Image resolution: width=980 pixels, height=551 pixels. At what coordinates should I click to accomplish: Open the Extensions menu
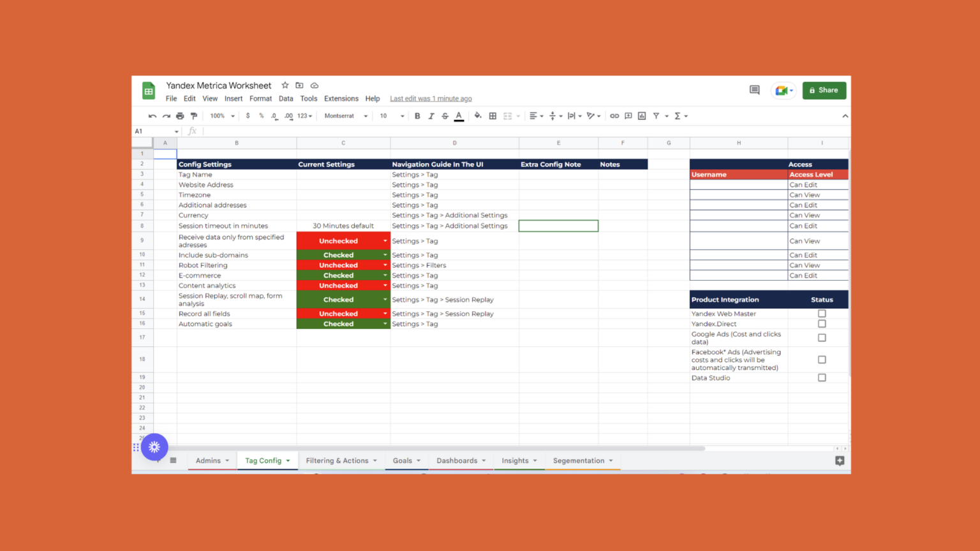pyautogui.click(x=341, y=98)
